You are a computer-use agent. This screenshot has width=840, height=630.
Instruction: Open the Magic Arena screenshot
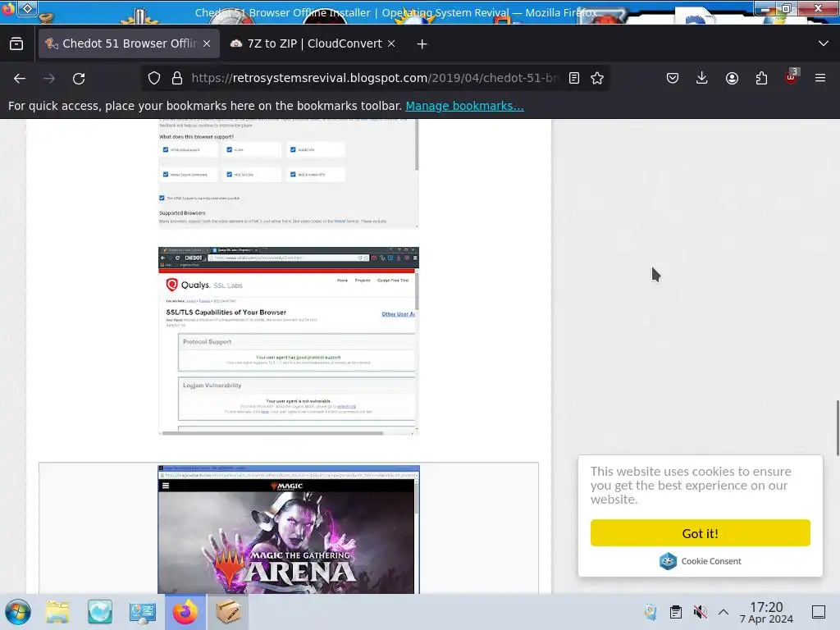pyautogui.click(x=288, y=529)
